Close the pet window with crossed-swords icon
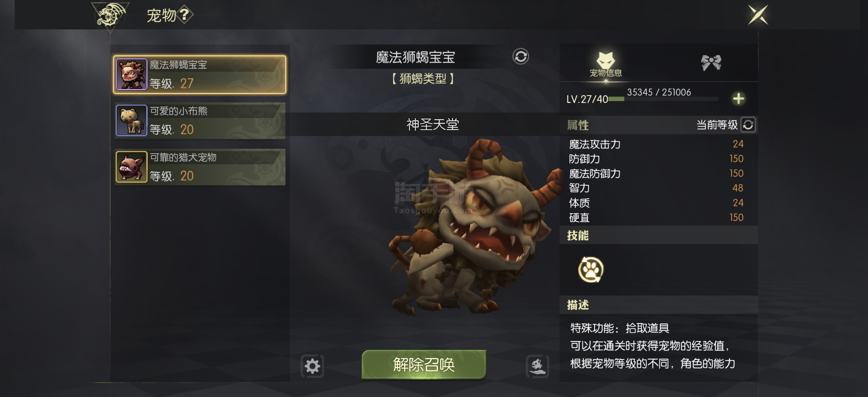 pos(758,15)
